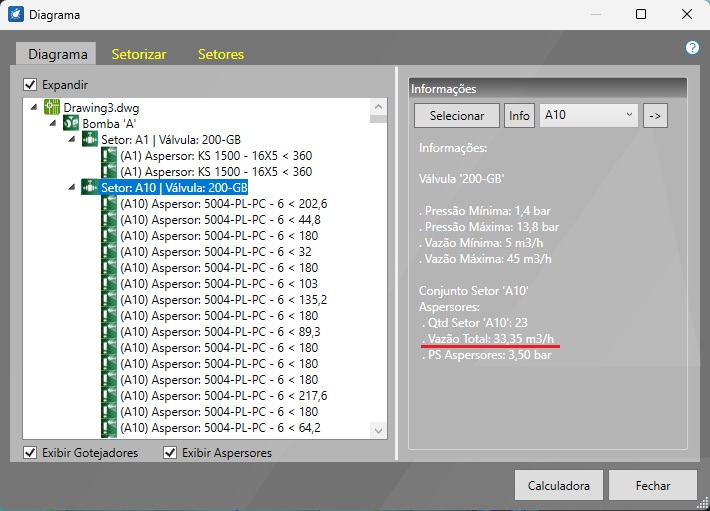Open the A10 sector dropdown
Viewport: 710px width, 511px height.
[588, 115]
